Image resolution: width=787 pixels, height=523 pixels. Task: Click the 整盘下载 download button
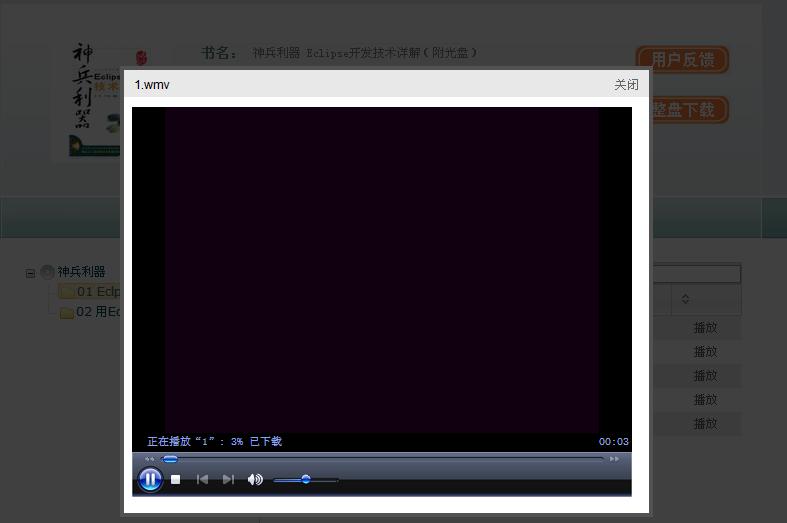tap(690, 110)
